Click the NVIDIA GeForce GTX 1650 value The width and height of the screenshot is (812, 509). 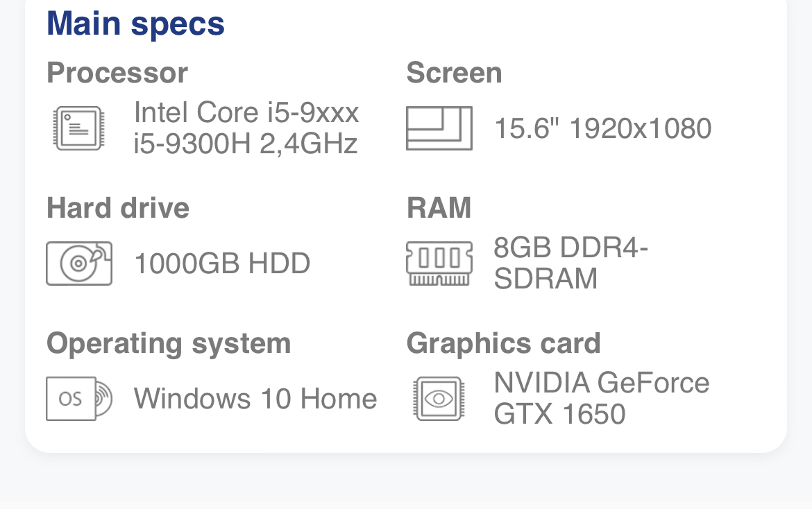pos(601,398)
